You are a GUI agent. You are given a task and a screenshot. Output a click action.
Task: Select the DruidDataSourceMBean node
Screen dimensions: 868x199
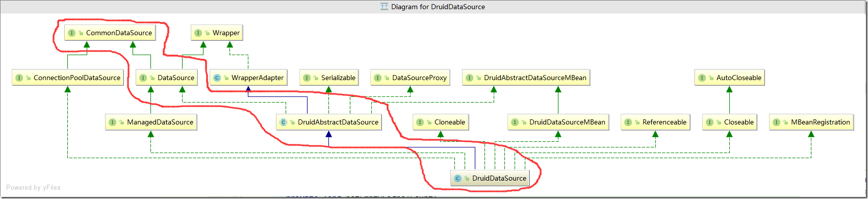pyautogui.click(x=558, y=122)
